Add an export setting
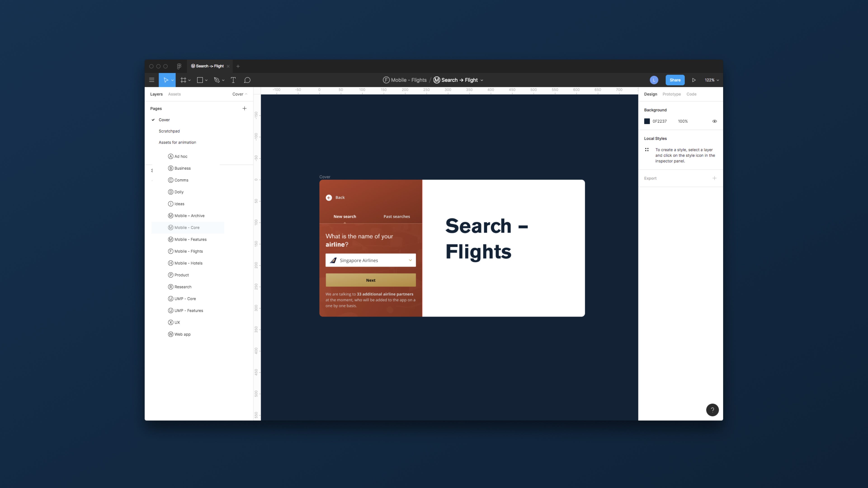Screen dimensions: 868x488 (714, 178)
